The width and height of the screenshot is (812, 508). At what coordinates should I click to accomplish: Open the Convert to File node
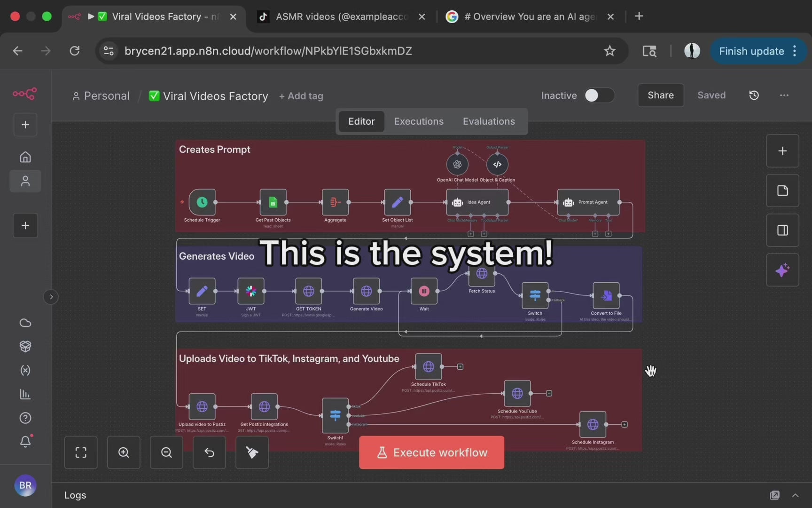pos(606,295)
